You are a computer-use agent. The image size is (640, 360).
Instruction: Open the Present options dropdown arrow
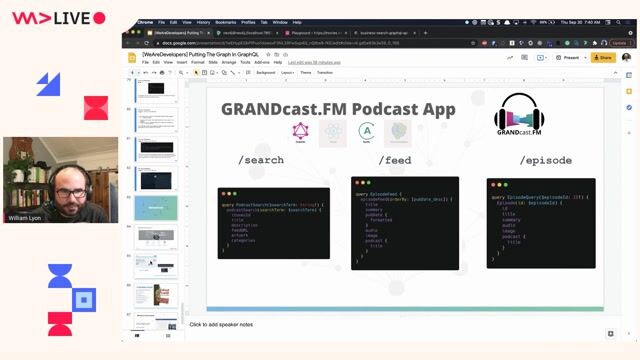[x=585, y=58]
